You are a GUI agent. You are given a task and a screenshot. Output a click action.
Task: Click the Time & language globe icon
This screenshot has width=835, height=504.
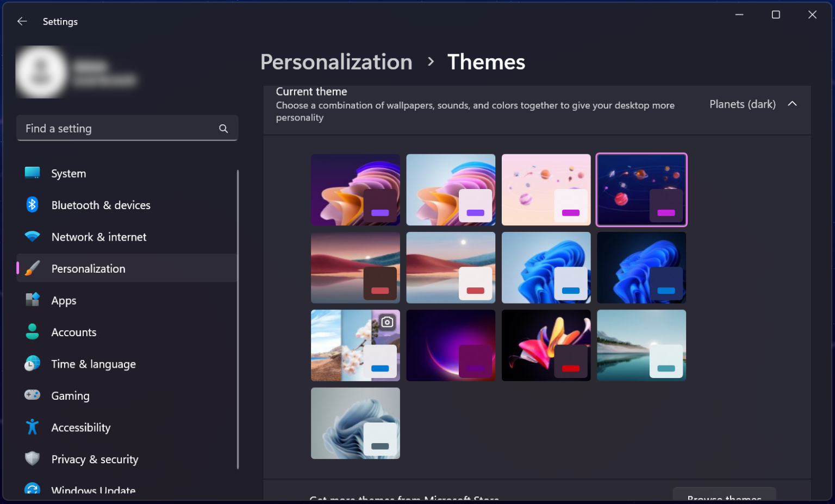pyautogui.click(x=33, y=363)
